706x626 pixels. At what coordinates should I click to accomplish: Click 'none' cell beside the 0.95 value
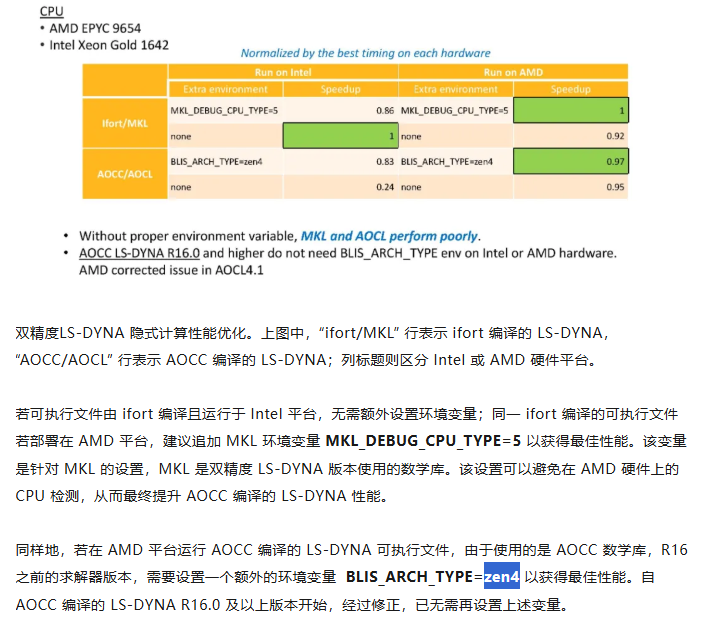tap(456, 187)
